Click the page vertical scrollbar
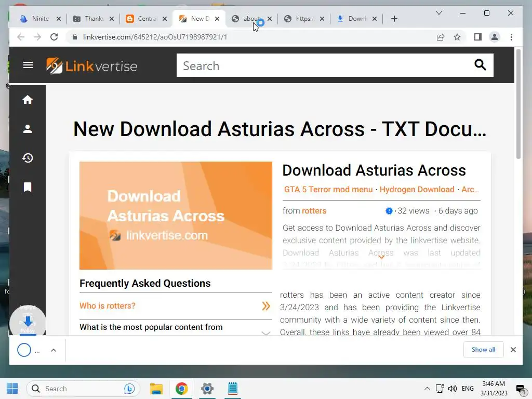 tap(518, 104)
